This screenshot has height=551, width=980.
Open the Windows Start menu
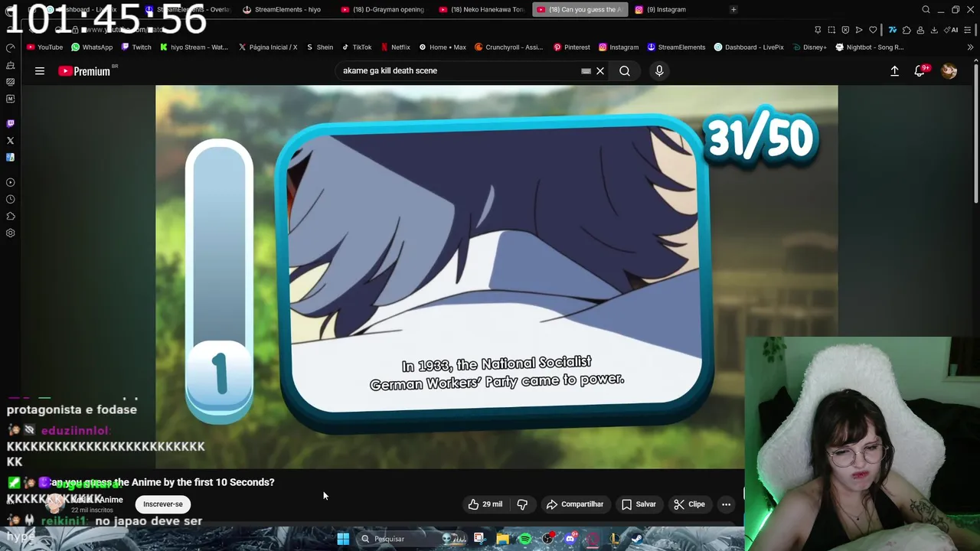343,539
